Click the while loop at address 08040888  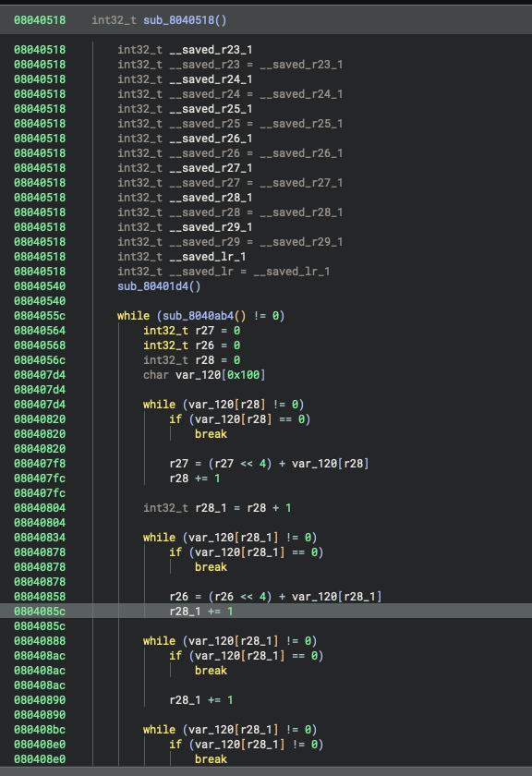coord(230,641)
